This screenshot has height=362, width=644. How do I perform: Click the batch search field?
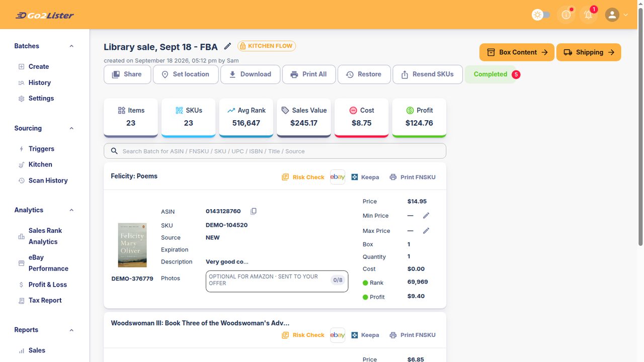point(275,151)
